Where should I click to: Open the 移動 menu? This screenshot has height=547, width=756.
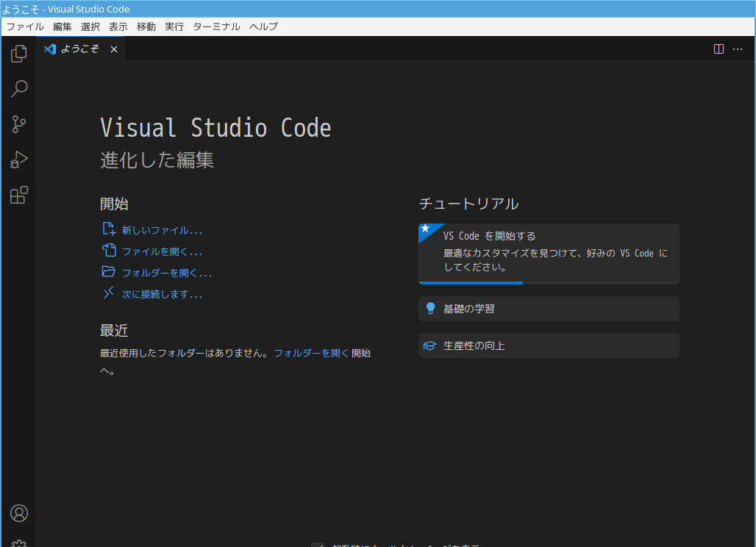(146, 26)
